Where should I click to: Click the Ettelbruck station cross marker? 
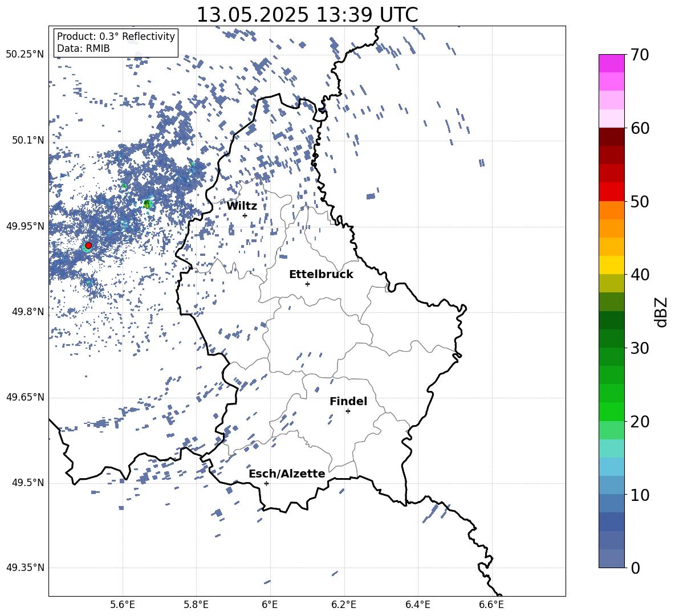[x=307, y=284]
